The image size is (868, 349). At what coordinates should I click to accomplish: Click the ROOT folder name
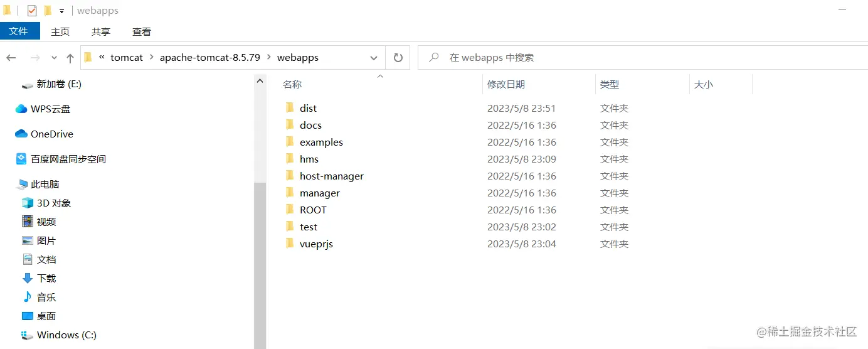(x=313, y=210)
